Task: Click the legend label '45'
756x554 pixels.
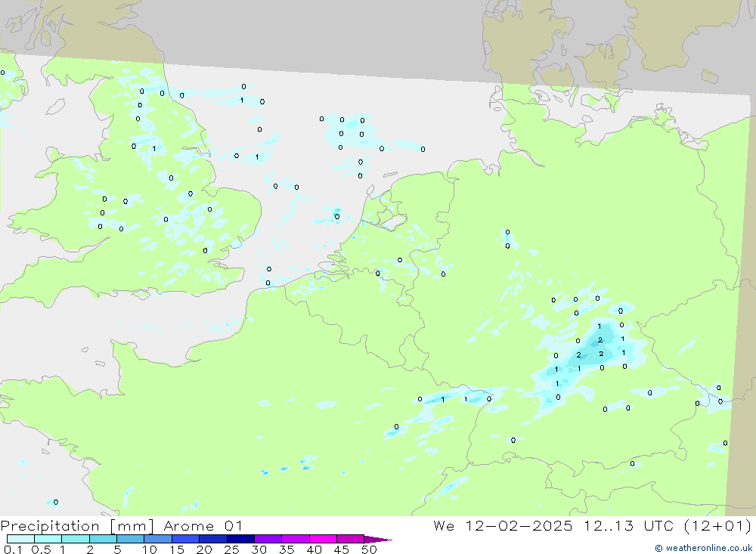Action: (x=342, y=549)
